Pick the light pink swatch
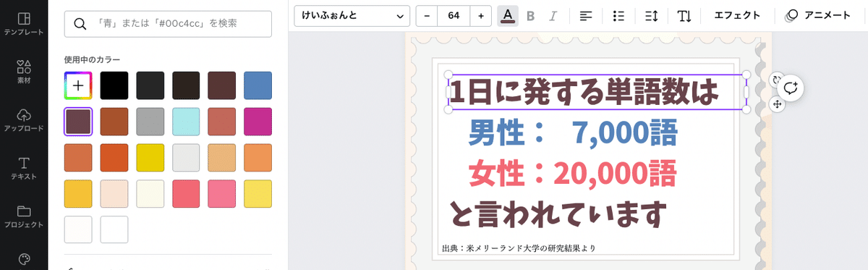868x270 pixels. point(222,194)
